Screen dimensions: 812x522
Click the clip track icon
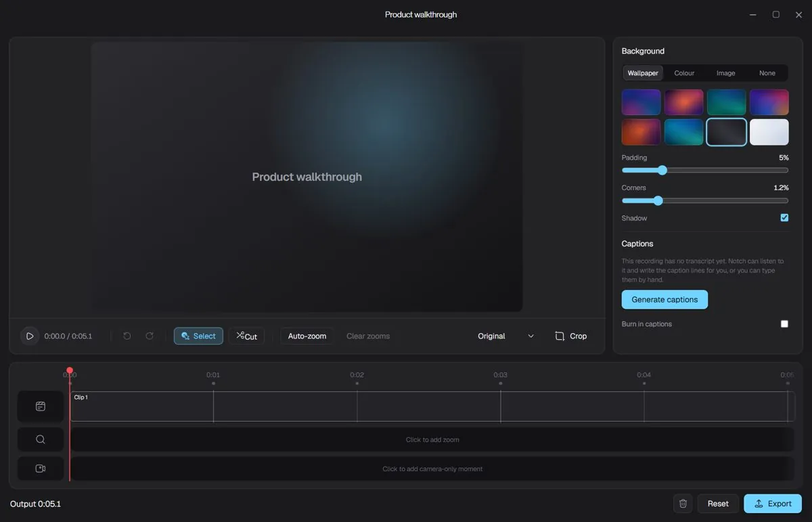tap(41, 406)
